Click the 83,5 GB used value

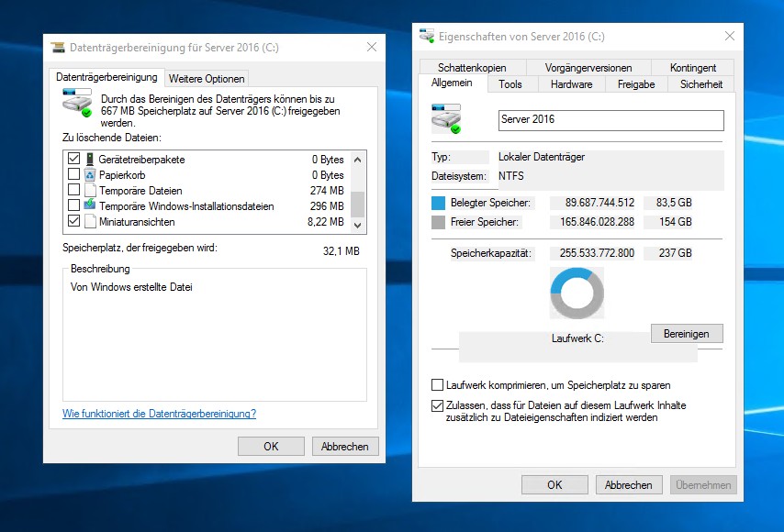point(674,203)
